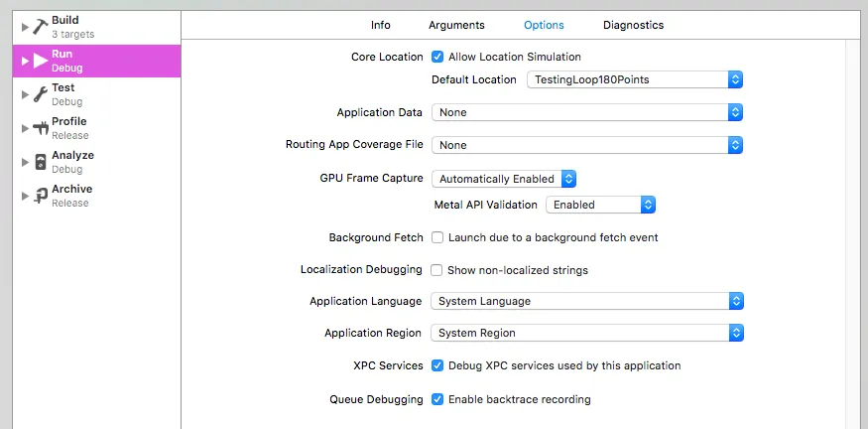Switch to the Diagnostics tab

tap(633, 25)
